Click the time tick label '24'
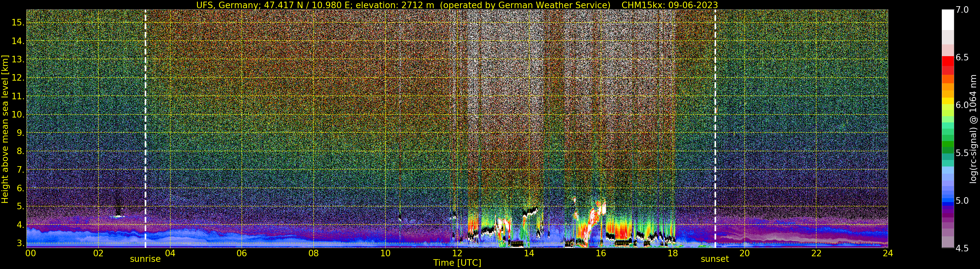This screenshot has height=269, width=980. click(888, 253)
